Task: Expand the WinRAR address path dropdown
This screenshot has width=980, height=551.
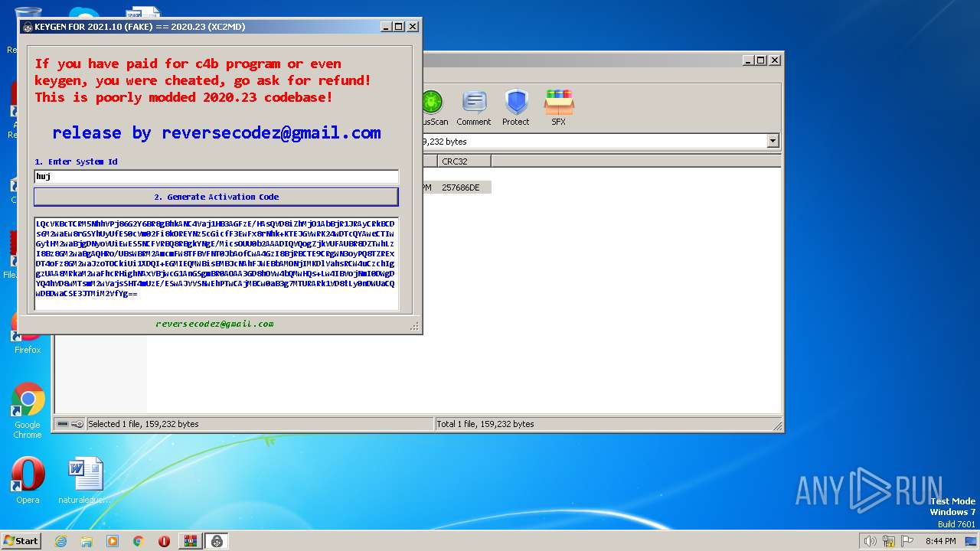Action: click(773, 141)
